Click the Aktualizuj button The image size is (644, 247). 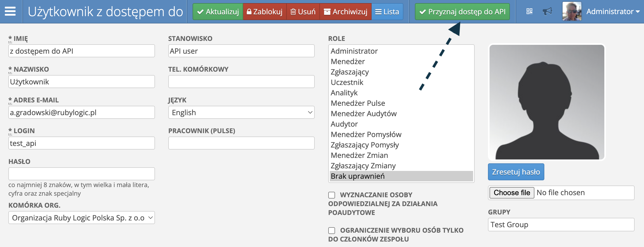click(218, 12)
